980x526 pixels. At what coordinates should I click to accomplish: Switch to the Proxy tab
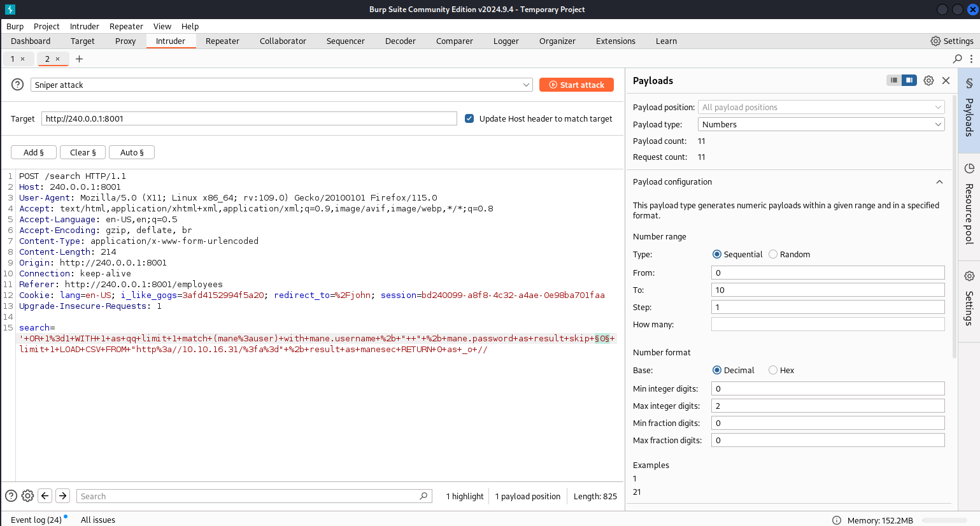(125, 41)
